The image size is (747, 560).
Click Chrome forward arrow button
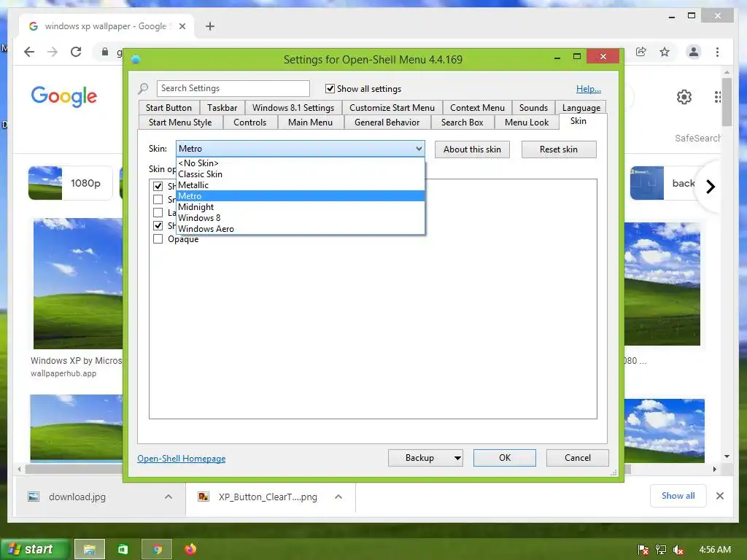point(53,52)
